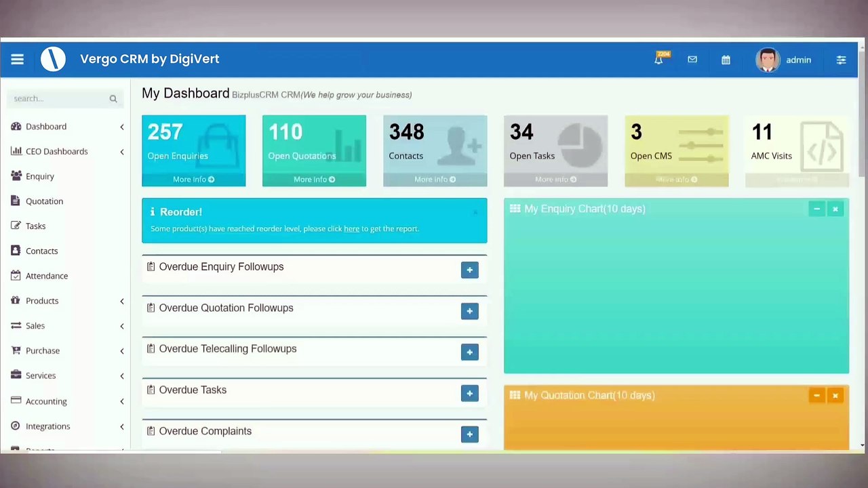The height and width of the screenshot is (488, 868).
Task: Click the Services briefcase icon
Action: (x=16, y=375)
